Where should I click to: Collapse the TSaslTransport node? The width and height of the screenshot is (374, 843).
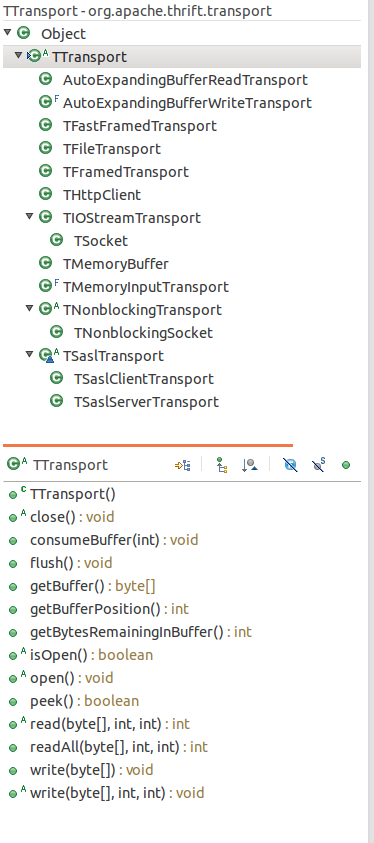click(30, 355)
